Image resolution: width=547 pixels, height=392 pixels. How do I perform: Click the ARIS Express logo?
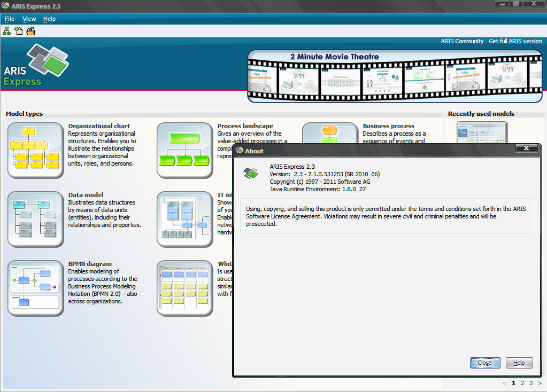pos(36,65)
